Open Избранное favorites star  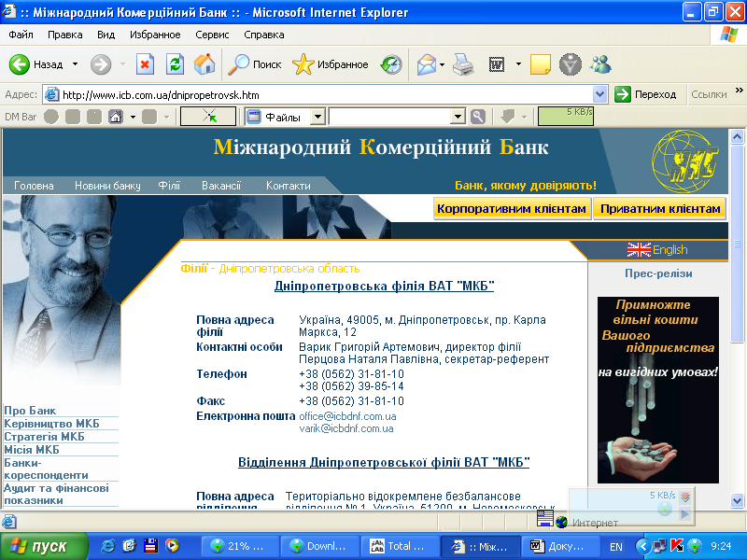click(331, 64)
